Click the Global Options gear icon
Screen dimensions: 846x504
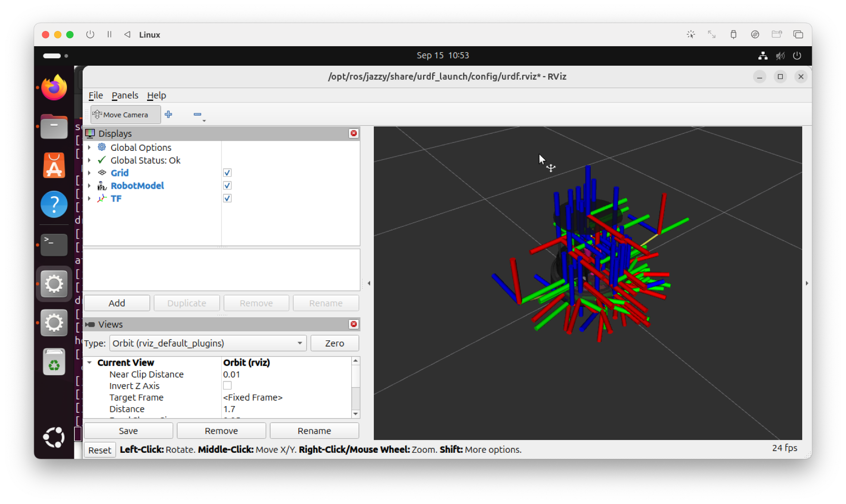tap(102, 147)
